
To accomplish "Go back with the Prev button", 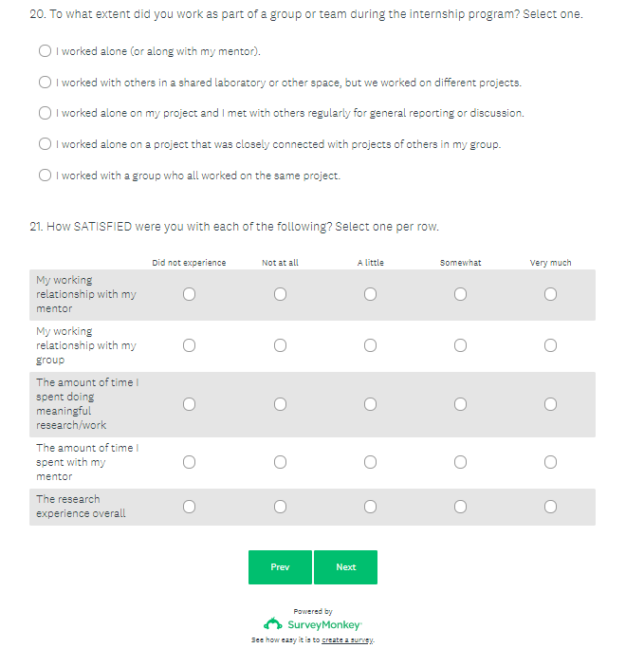I will [280, 567].
